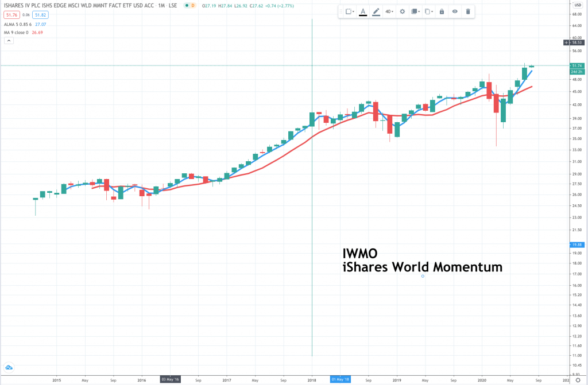
Task: Click the +0.74 (+2.77%) change value
Action: click(281, 6)
